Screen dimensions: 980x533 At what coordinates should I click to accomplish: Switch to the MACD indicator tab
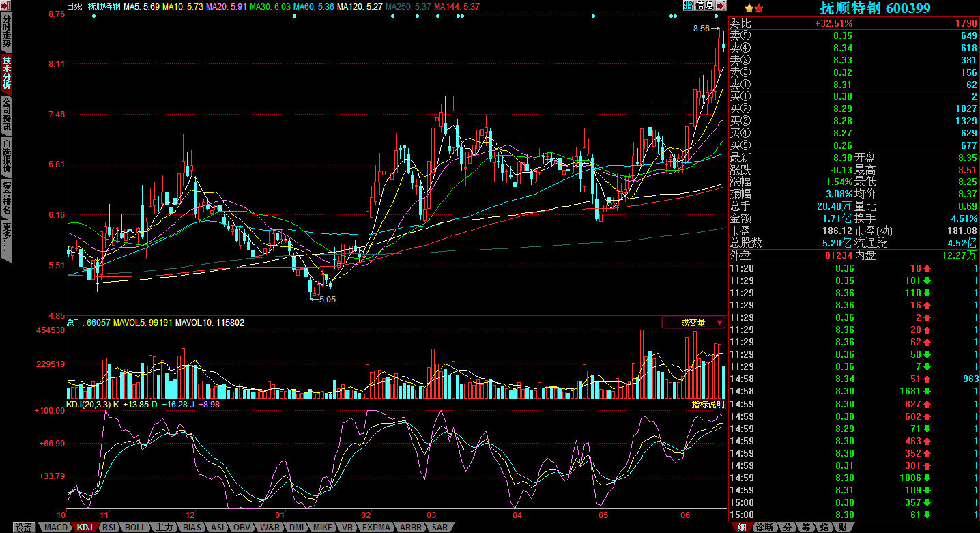56,528
